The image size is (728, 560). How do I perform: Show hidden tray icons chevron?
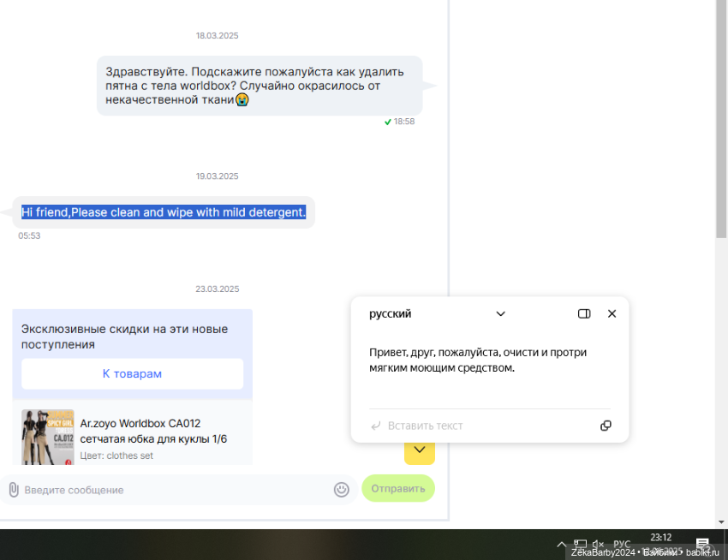point(562,544)
